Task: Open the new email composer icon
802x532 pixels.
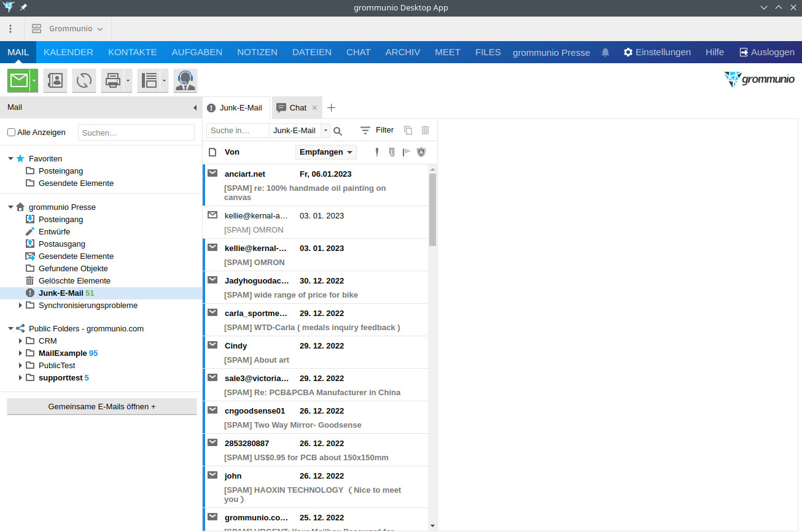Action: [x=18, y=80]
